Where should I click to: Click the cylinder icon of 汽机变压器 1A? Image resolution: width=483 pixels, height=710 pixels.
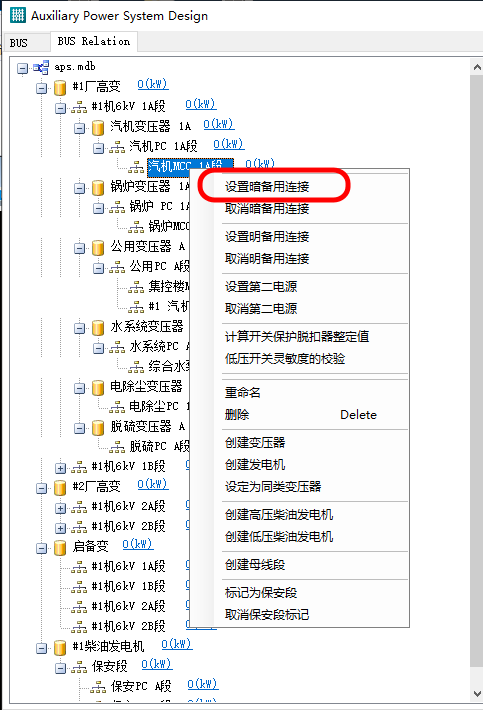point(98,128)
